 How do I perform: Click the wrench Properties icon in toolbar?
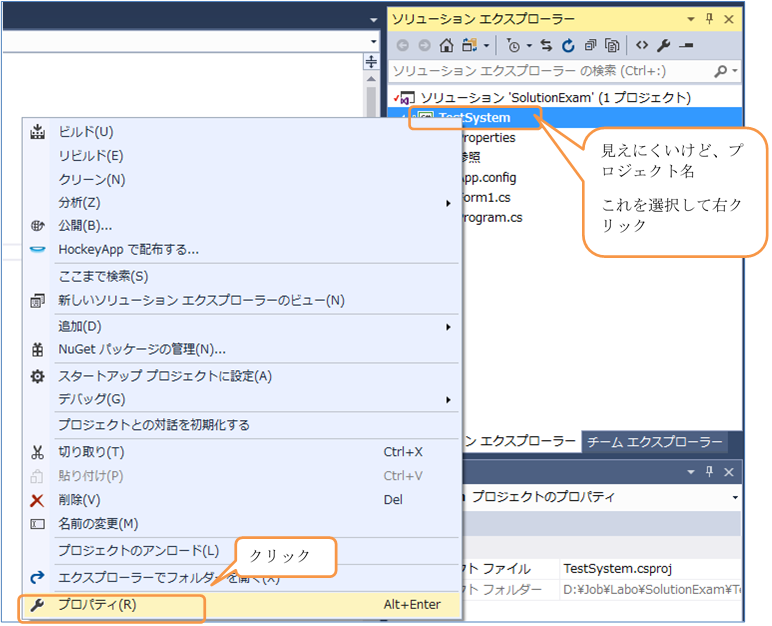[664, 46]
